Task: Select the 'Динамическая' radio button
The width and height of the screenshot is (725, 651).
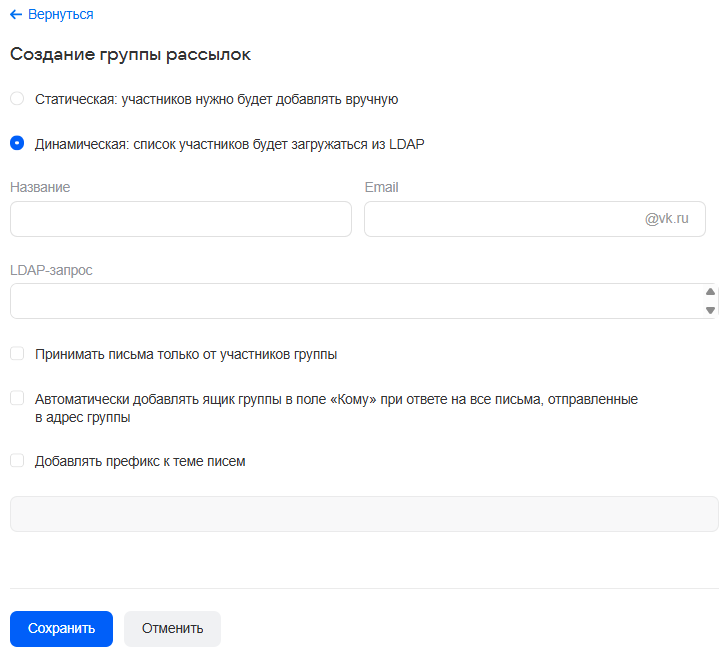Action: (x=17, y=143)
